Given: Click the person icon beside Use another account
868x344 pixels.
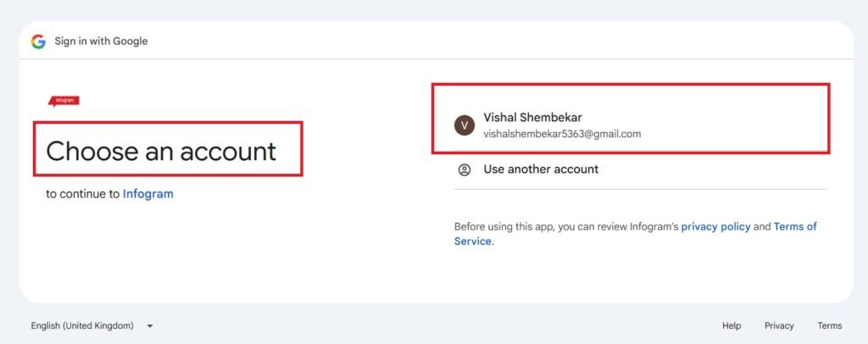Looking at the screenshot, I should coord(465,169).
